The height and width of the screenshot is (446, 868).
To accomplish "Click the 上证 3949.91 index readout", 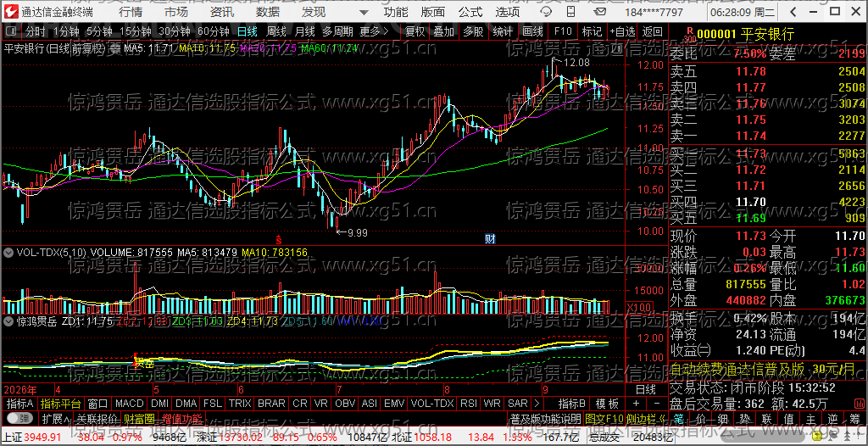I will 31,438.
